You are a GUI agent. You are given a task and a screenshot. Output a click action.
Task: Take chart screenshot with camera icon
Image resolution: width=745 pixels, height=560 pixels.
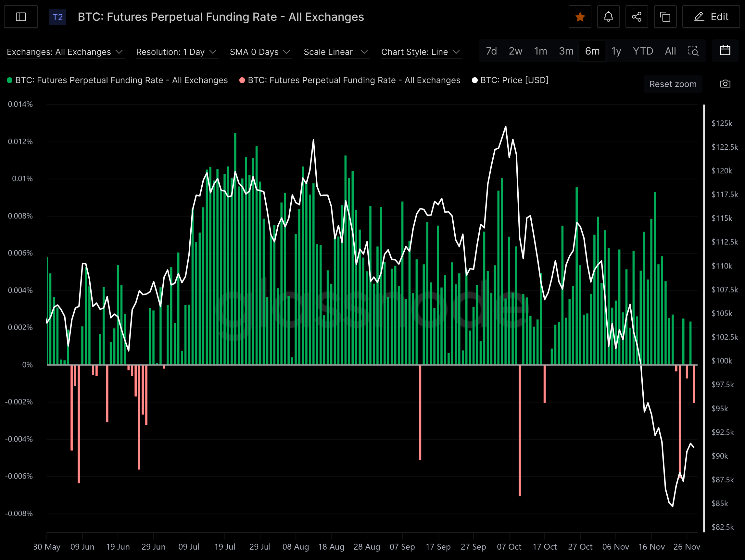(x=725, y=84)
